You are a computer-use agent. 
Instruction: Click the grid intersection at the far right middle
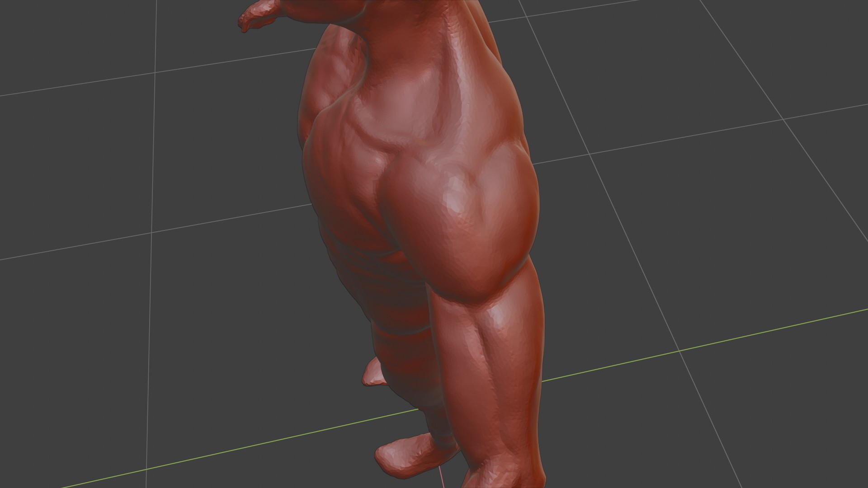point(783,119)
